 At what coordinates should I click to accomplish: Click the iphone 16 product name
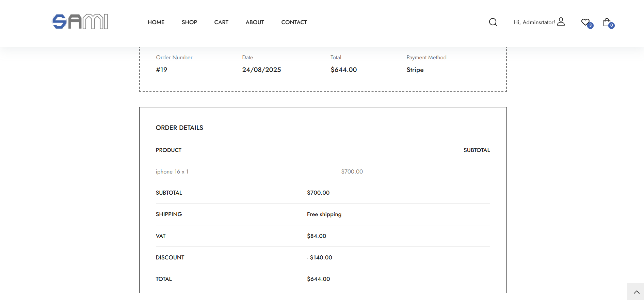tap(168, 171)
